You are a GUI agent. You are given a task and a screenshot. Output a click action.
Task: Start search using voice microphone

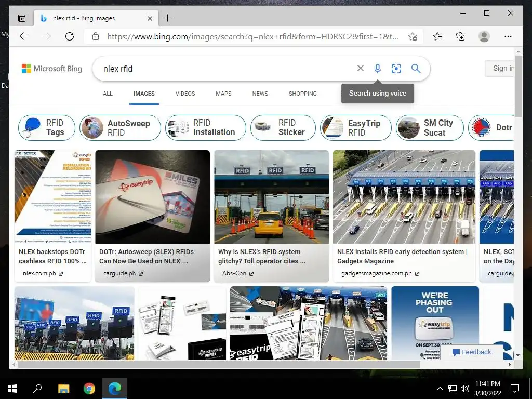tap(377, 69)
